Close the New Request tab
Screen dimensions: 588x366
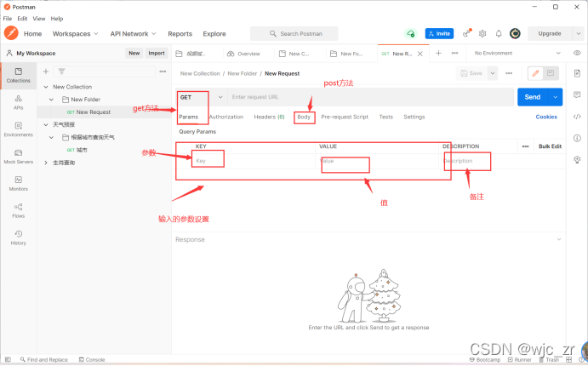[420, 54]
